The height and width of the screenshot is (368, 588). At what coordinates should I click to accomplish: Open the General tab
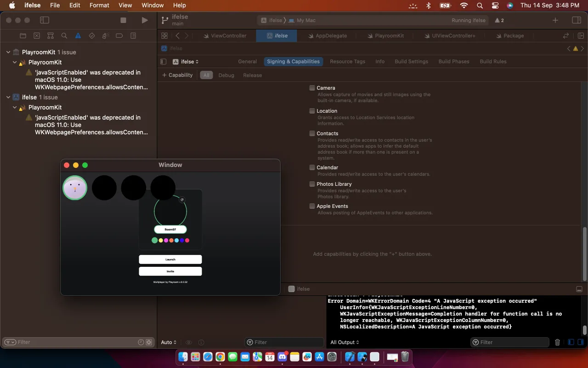pos(247,62)
